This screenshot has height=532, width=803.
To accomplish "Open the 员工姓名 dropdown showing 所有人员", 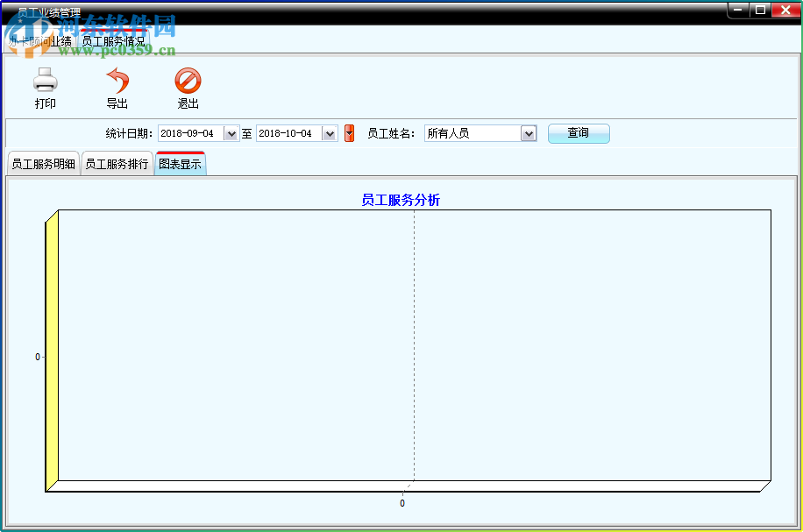I will point(528,132).
